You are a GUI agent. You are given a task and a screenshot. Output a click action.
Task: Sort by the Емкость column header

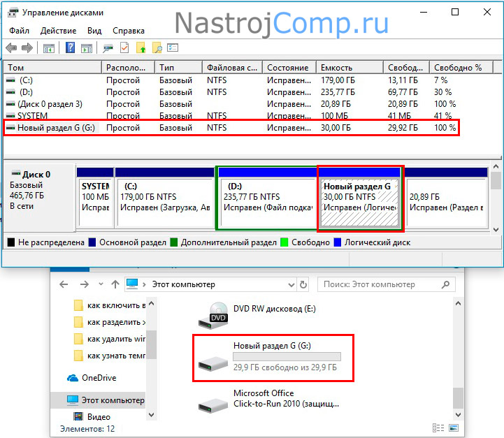click(350, 68)
